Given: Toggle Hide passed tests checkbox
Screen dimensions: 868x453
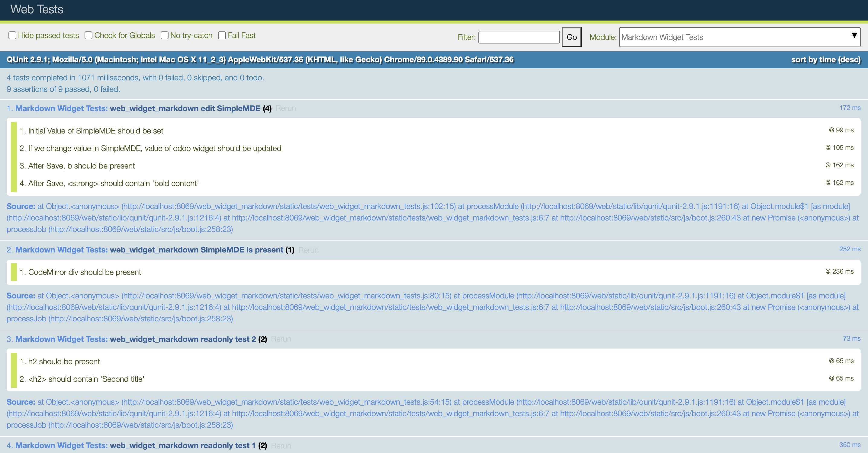Looking at the screenshot, I should coord(12,36).
